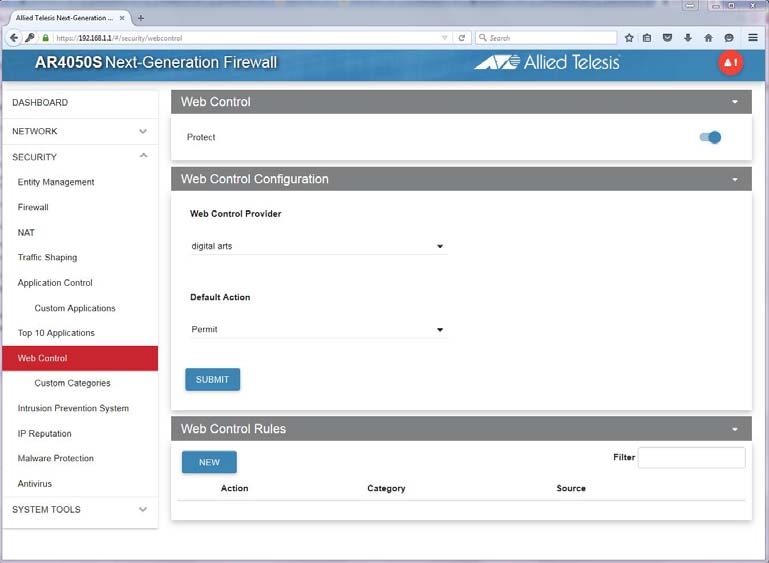
Task: Submit the web control configuration
Action: pos(212,380)
